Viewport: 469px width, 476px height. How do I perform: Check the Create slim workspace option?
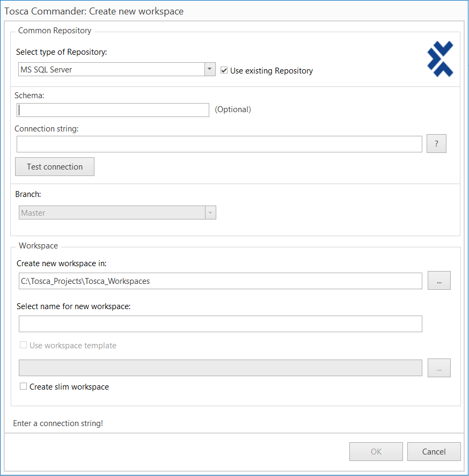[23, 386]
